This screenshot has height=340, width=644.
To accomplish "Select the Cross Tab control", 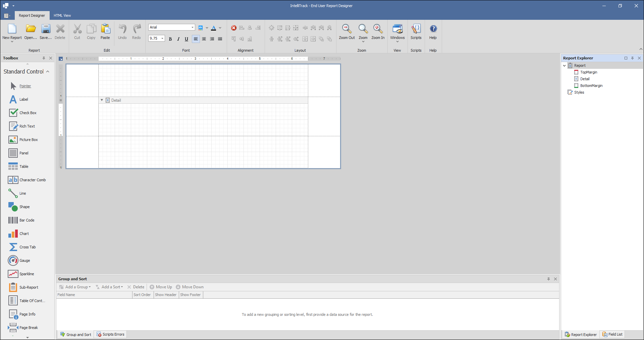I will [28, 247].
